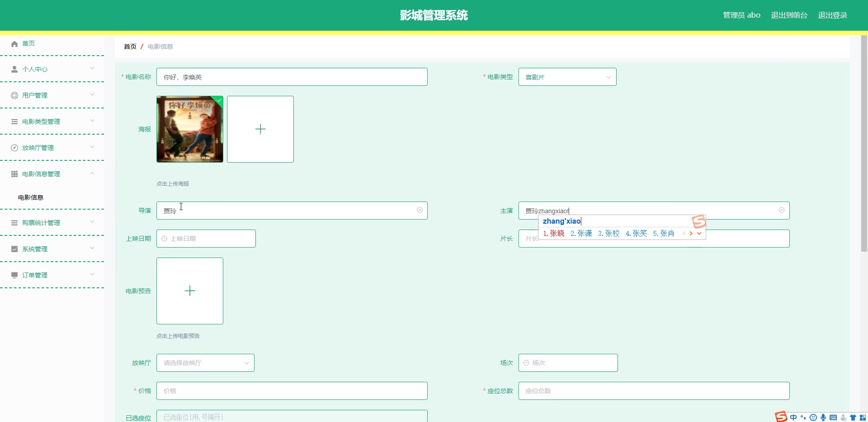This screenshot has height=422, width=868.
Task: Click the chart icon for 系统管理
Action: click(14, 249)
